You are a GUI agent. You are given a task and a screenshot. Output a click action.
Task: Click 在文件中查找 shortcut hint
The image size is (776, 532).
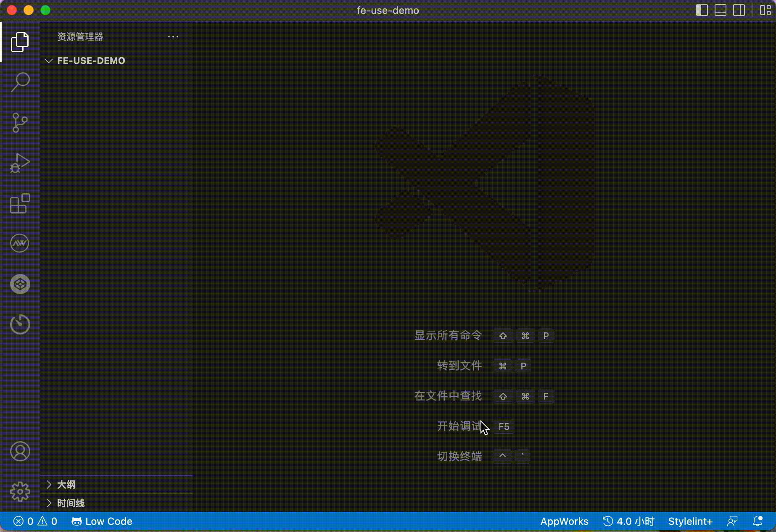point(448,396)
